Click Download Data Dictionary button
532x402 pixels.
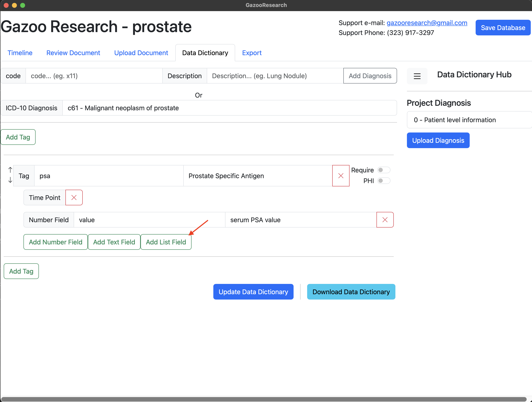click(351, 292)
